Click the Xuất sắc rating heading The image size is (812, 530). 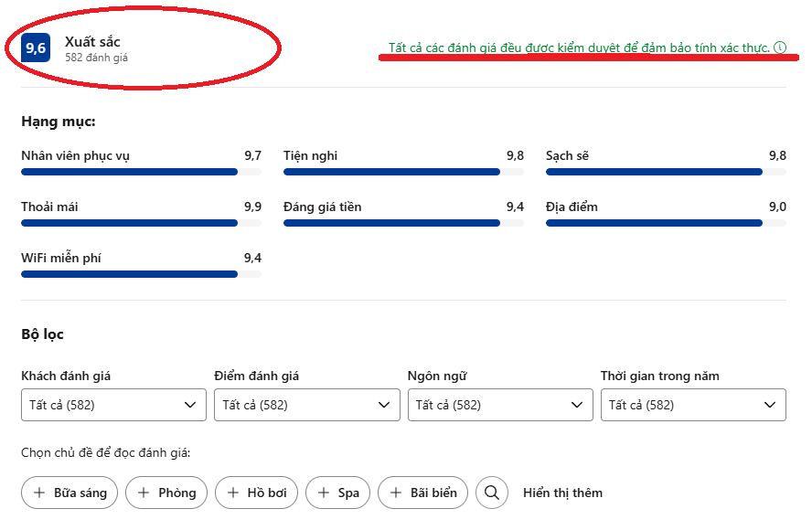tap(92, 41)
